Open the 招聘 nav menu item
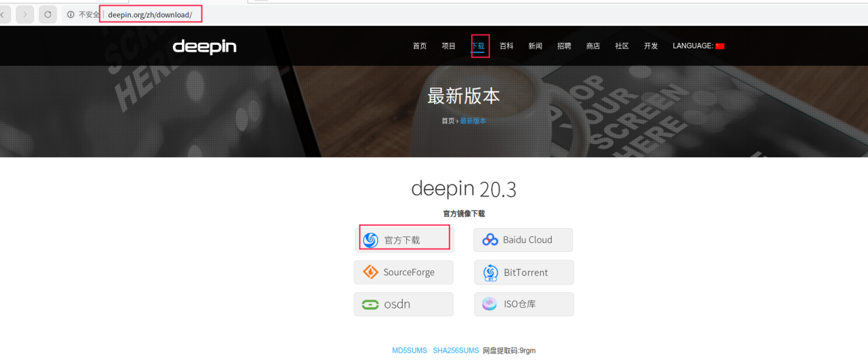The height and width of the screenshot is (363, 868). click(x=564, y=46)
